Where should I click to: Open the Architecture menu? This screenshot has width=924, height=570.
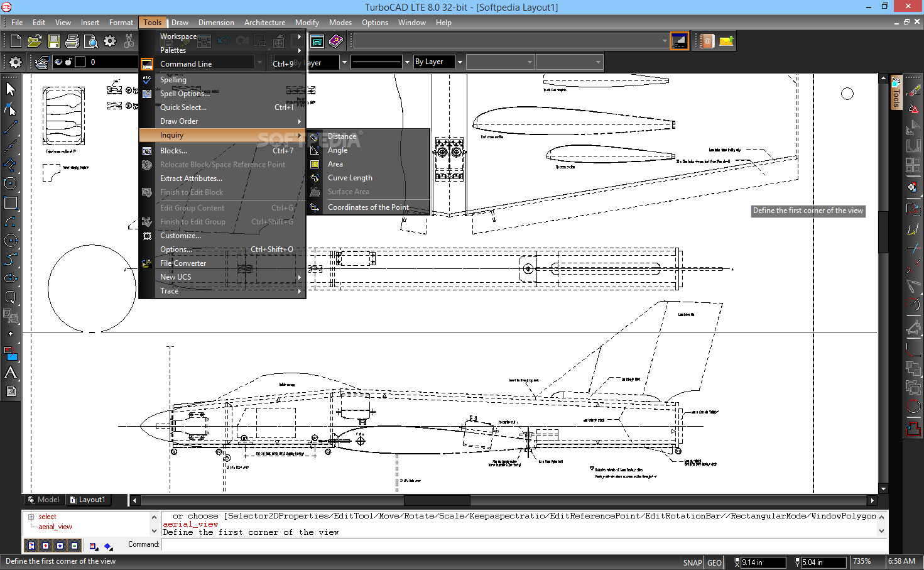click(264, 23)
